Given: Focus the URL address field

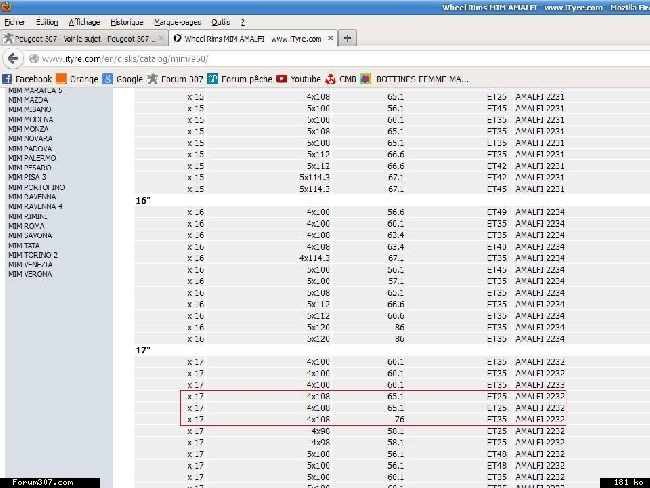Looking at the screenshot, I should click(x=340, y=59).
